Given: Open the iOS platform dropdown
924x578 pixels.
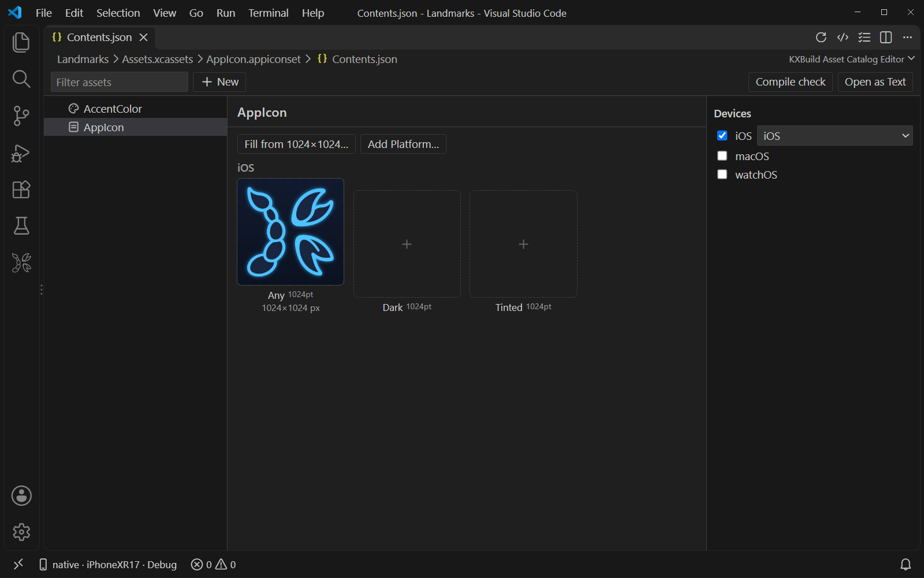Looking at the screenshot, I should click(x=834, y=136).
